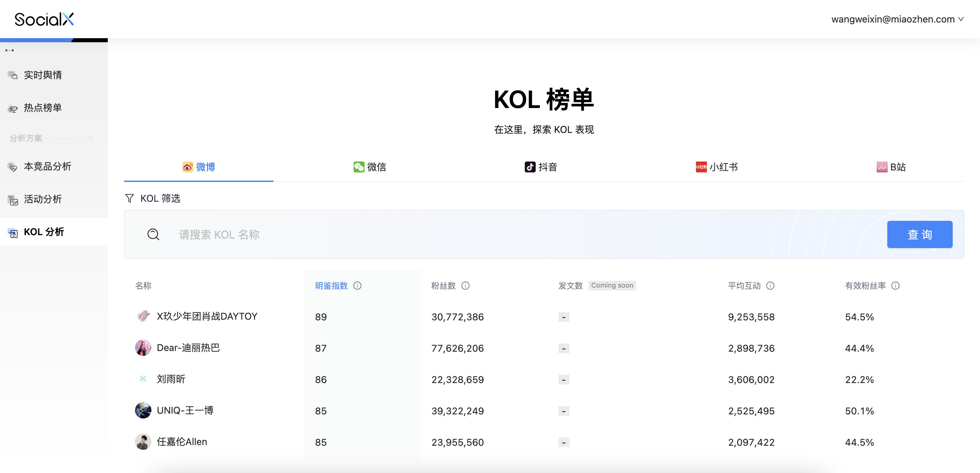This screenshot has height=473, width=980.
Task: Click the 活动分析 sidebar icon
Action: 13,200
